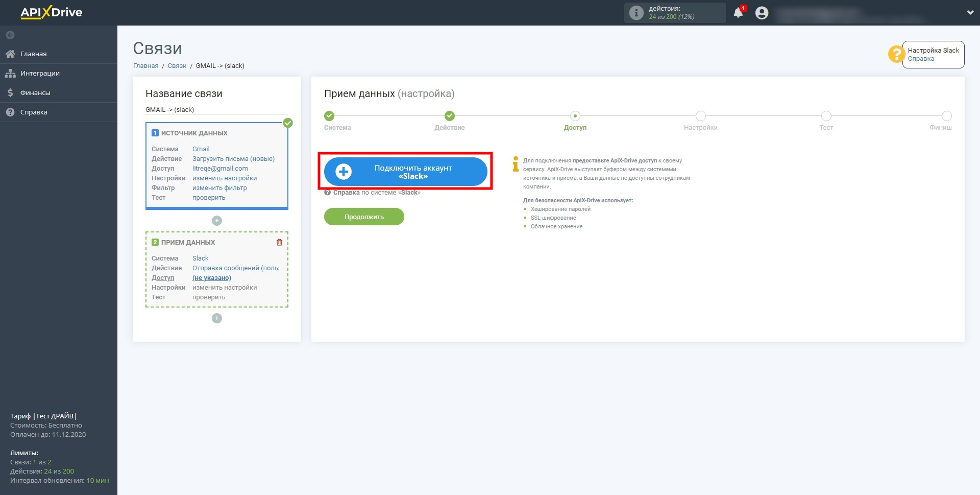Click the yellow help question icon

[x=896, y=54]
